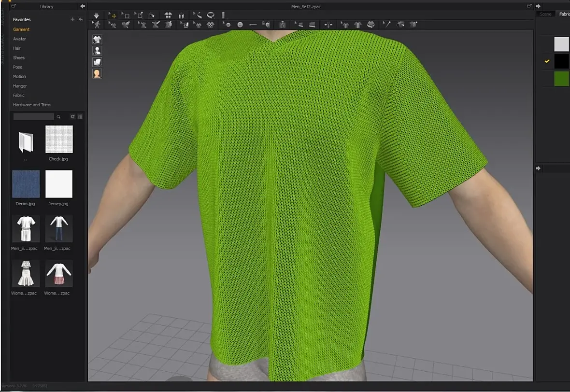Screen dimensions: 570x392
Task: Click the zipper tool icon
Action: tap(283, 25)
